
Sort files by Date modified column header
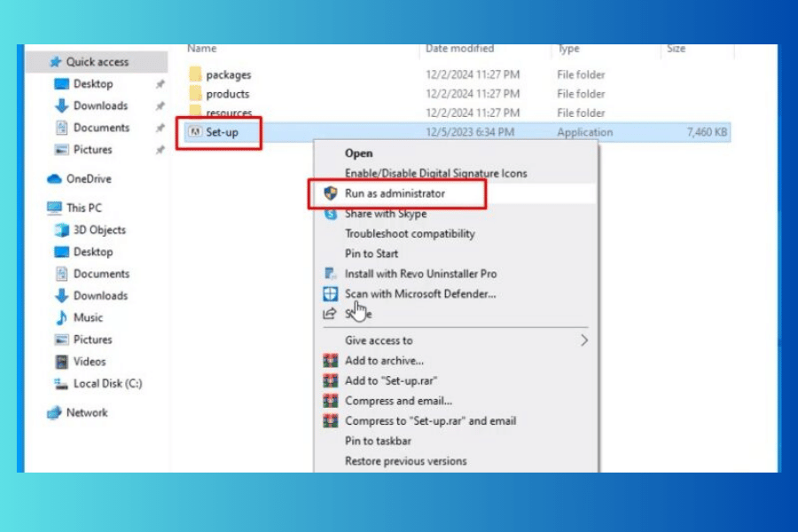coord(459,49)
